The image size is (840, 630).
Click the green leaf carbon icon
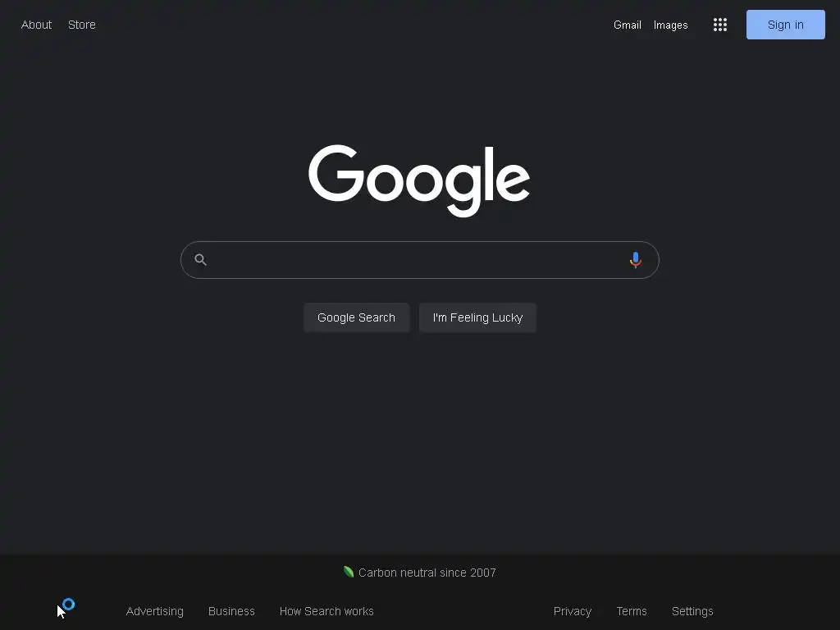(349, 572)
